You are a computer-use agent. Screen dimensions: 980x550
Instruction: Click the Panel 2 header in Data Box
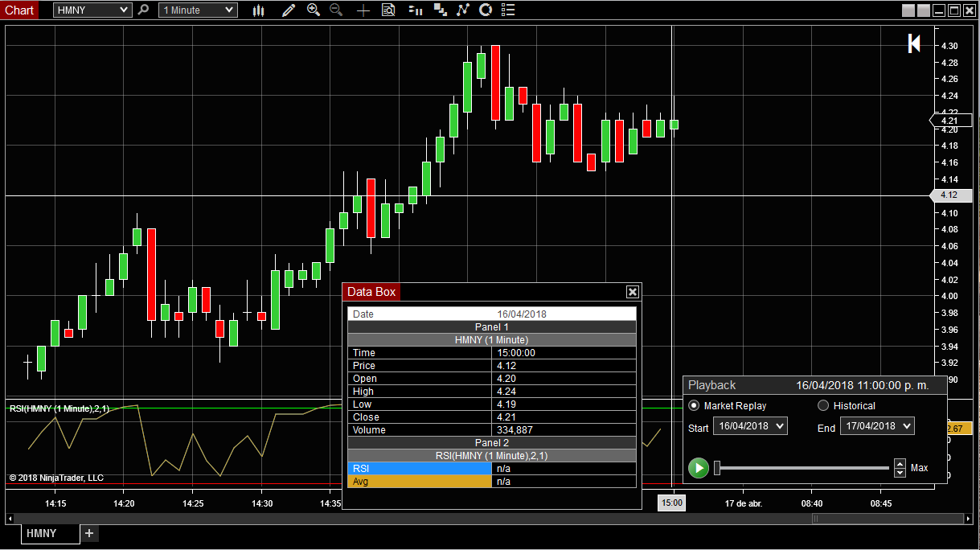pyautogui.click(x=492, y=443)
